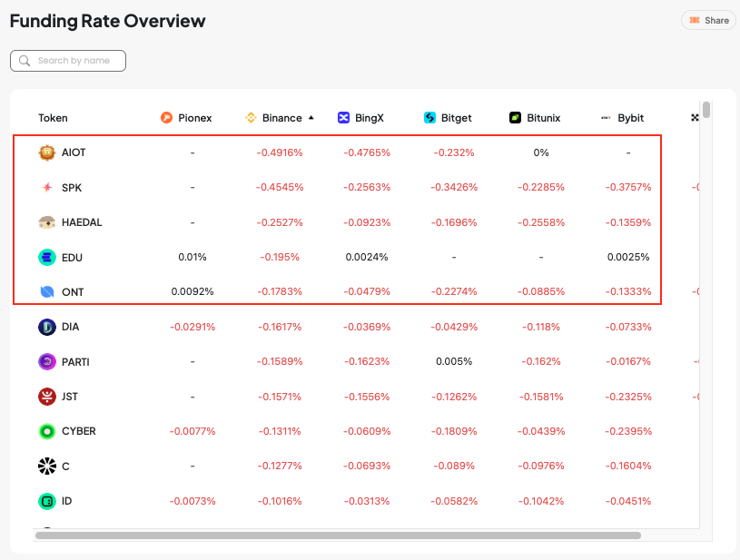740x560 pixels.
Task: Open the CYBER token name
Action: click(79, 431)
